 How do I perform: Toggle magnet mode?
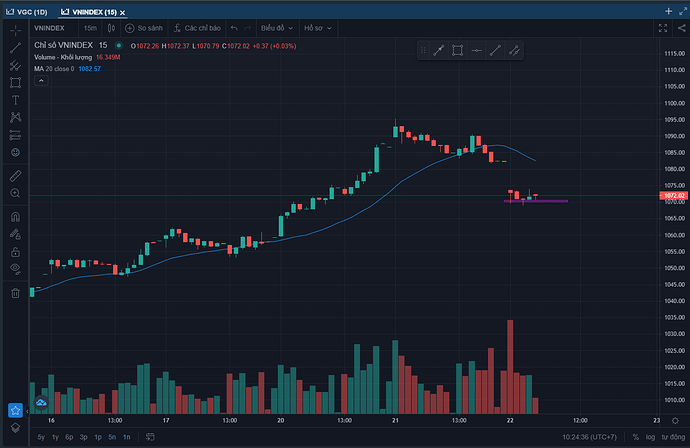pos(15,217)
